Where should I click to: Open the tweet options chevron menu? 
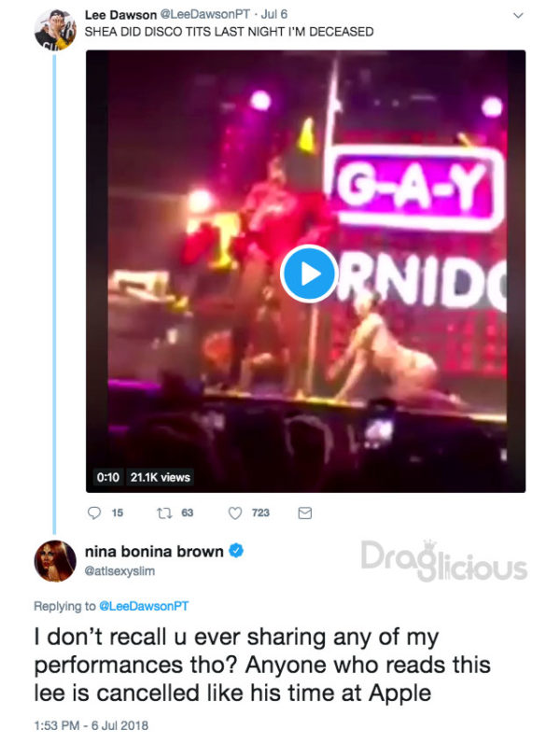coord(519,15)
